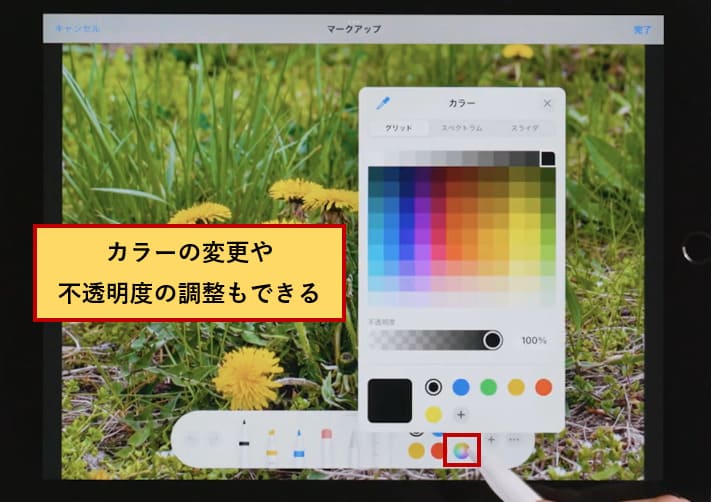Tap the large black current-color preview
This screenshot has width=712, height=502.
(x=390, y=401)
